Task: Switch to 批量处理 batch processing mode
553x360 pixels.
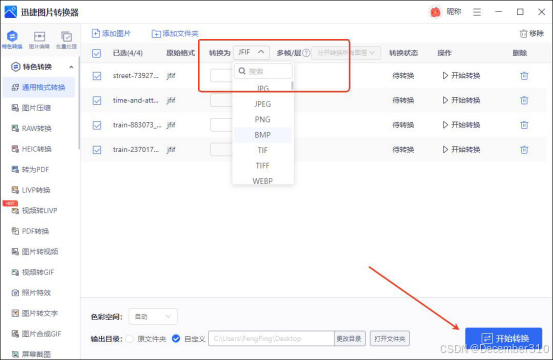Action: point(66,39)
